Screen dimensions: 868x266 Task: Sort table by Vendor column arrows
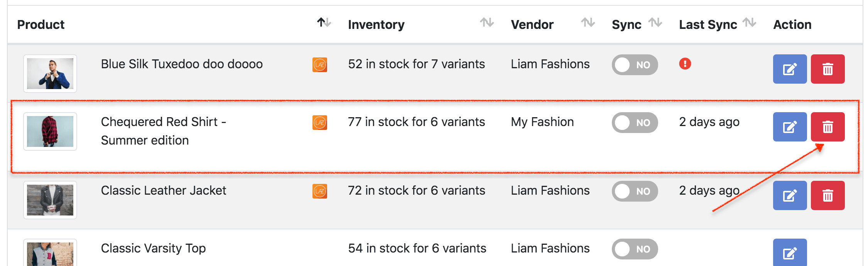tap(588, 22)
